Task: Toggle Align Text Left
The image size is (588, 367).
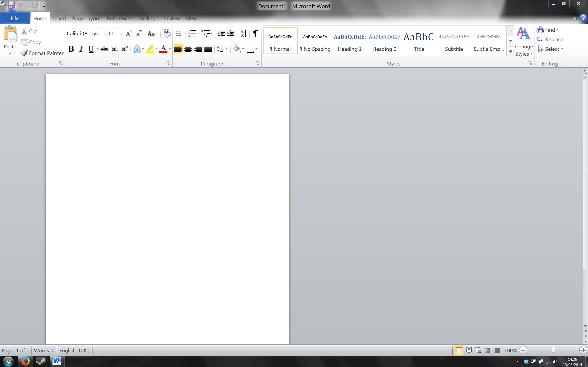Action: pos(178,49)
